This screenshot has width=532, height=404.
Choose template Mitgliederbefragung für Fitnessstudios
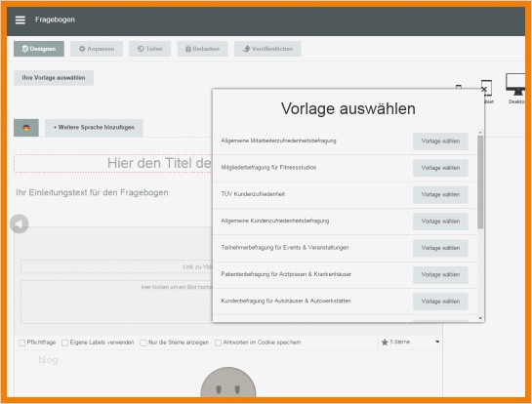tap(440, 168)
